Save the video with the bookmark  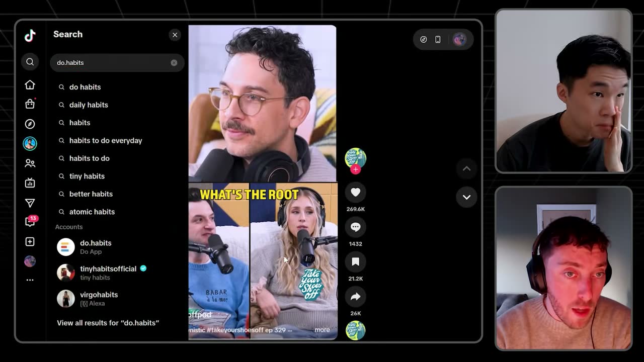[x=355, y=261]
